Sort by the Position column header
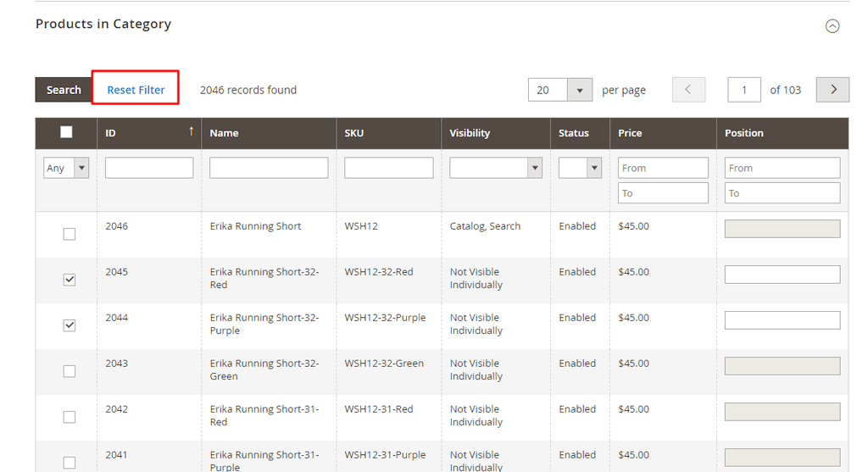The width and height of the screenshot is (868, 472). click(x=744, y=133)
